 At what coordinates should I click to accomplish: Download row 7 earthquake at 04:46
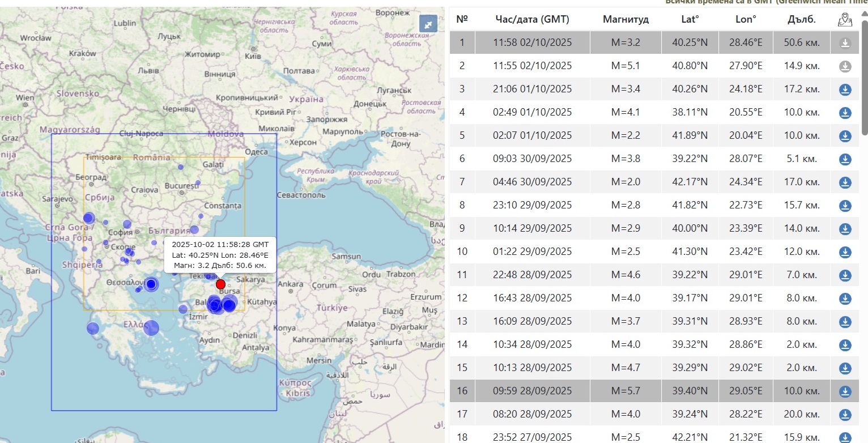click(845, 182)
